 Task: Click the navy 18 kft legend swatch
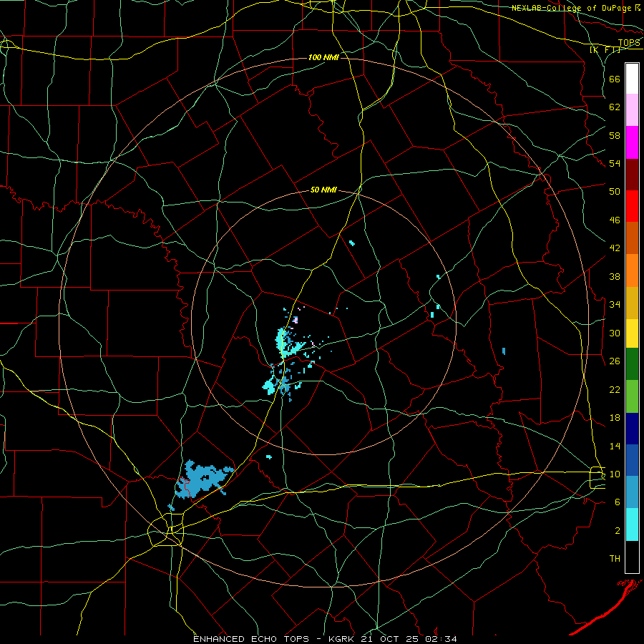tap(632, 429)
